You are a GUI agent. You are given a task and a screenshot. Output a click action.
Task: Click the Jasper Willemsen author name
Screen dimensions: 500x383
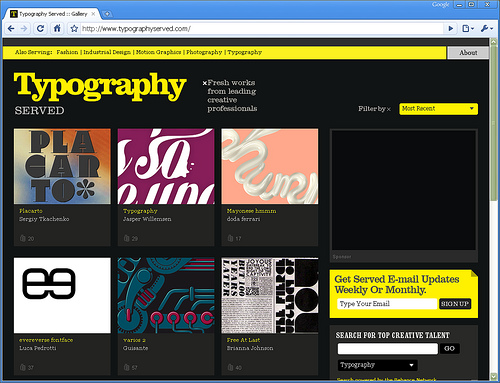pyautogui.click(x=147, y=219)
